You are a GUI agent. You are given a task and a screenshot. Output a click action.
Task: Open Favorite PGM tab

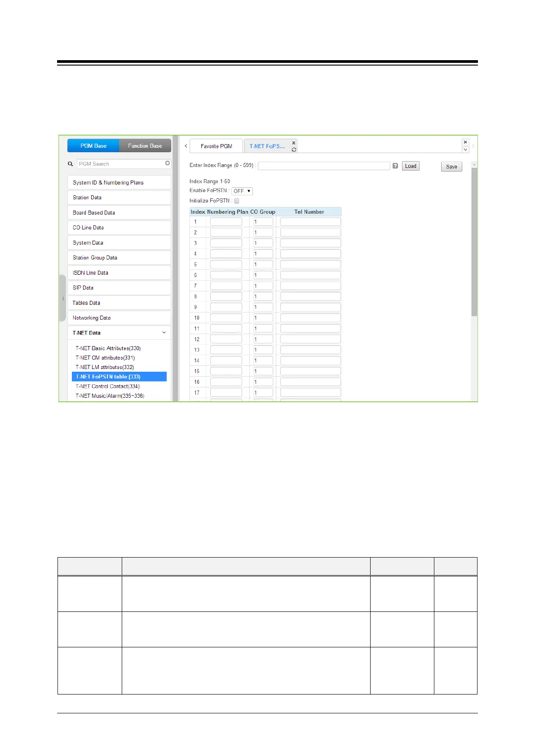pyautogui.click(x=217, y=146)
